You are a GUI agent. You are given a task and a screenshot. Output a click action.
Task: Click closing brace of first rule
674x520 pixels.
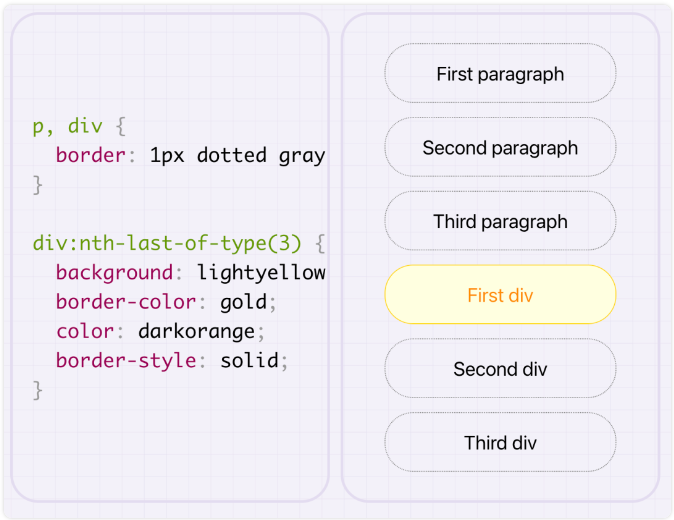38,185
